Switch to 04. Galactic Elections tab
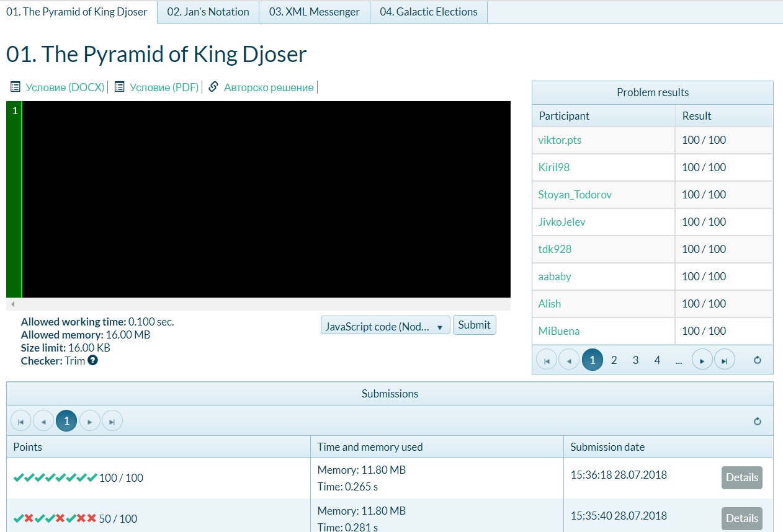 pyautogui.click(x=429, y=12)
